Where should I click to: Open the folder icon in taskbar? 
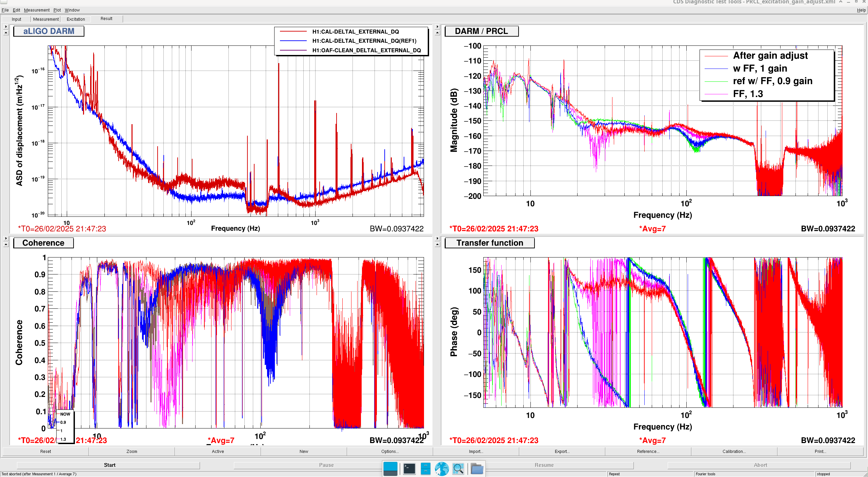477,469
